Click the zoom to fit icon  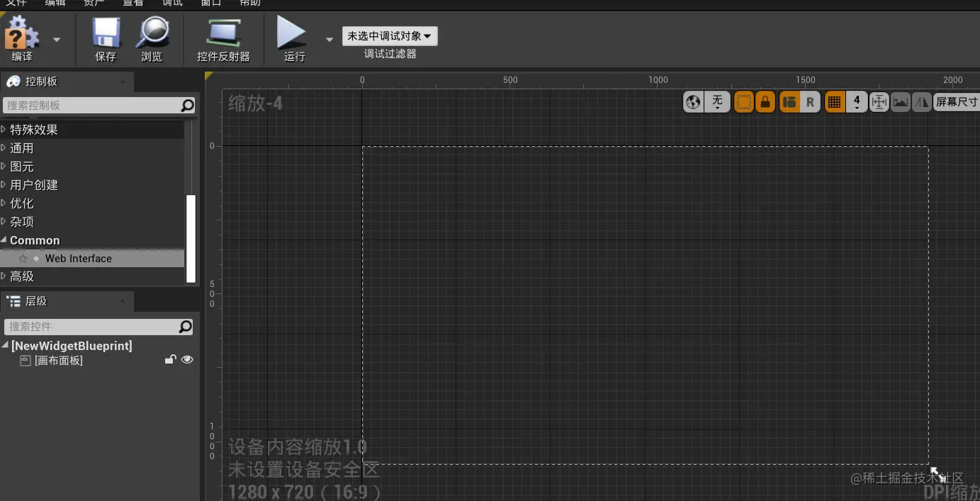coord(879,102)
